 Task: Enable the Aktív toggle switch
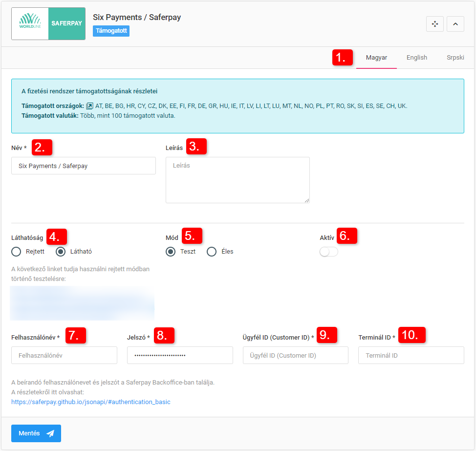pyautogui.click(x=328, y=252)
